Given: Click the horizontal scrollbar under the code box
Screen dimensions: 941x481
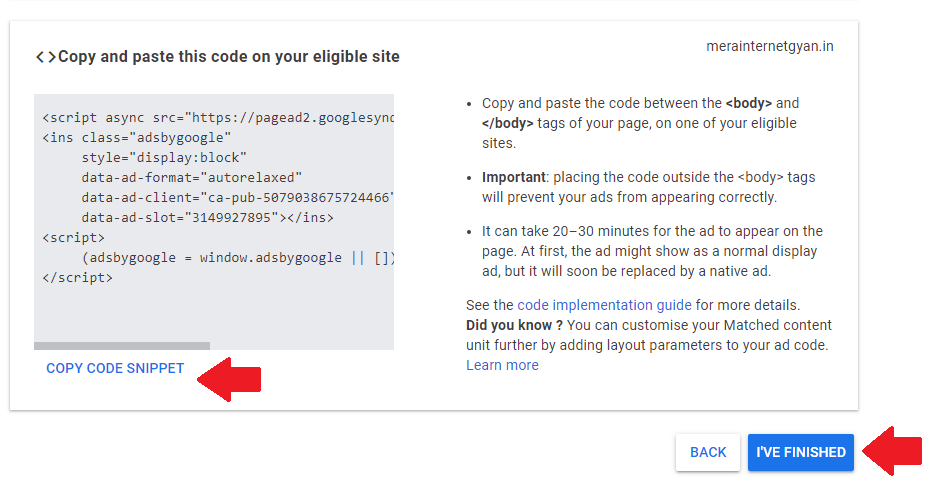Looking at the screenshot, I should coord(122,346).
